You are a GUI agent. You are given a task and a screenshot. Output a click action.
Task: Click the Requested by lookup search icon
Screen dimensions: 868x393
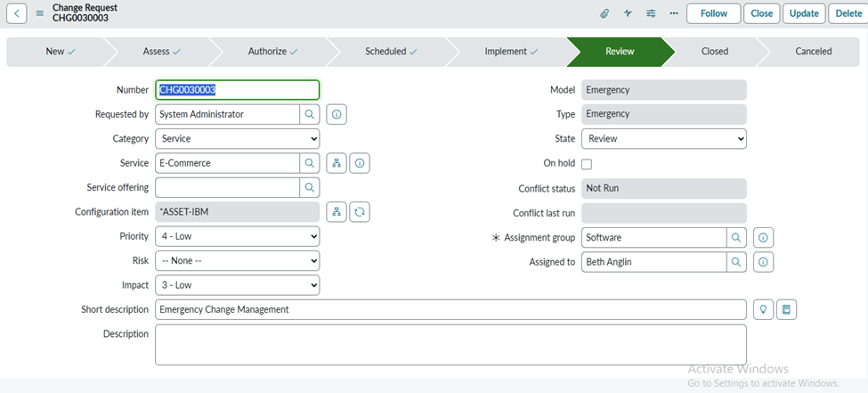[310, 114]
